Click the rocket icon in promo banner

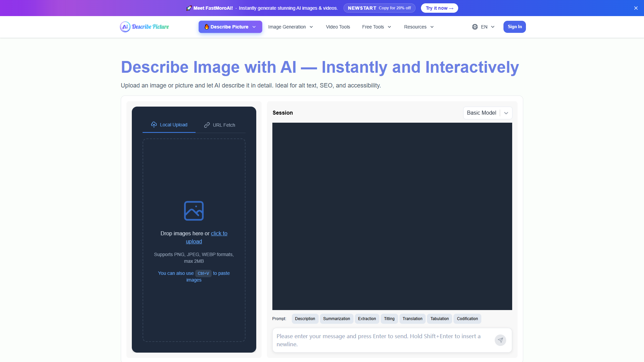point(189,8)
